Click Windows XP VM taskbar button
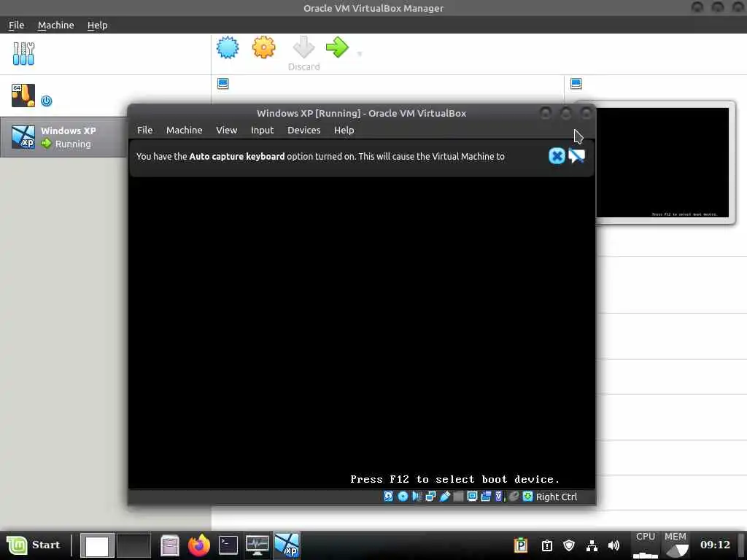 (x=287, y=545)
